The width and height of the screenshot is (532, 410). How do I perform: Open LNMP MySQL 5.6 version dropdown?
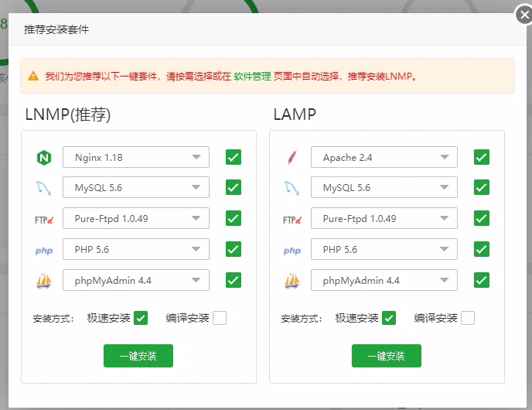point(136,187)
